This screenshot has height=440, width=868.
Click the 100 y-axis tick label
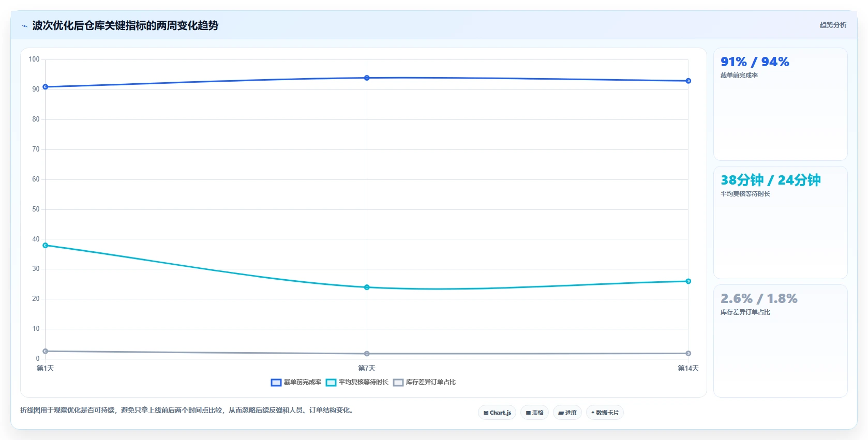click(34, 59)
